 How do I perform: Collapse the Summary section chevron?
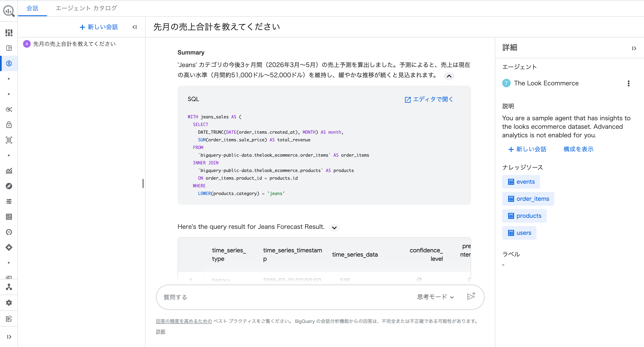click(449, 76)
